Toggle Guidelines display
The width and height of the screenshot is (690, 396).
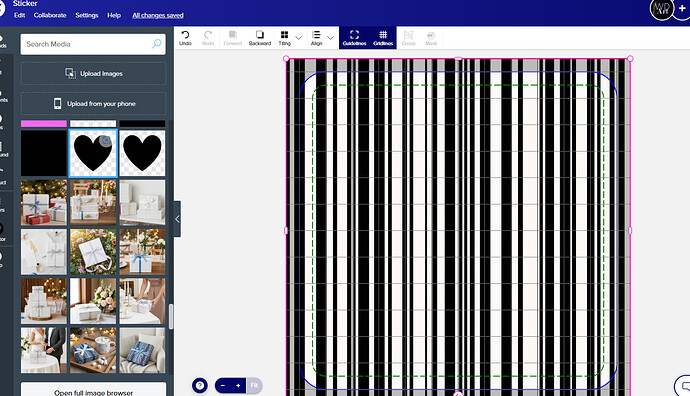(x=354, y=38)
